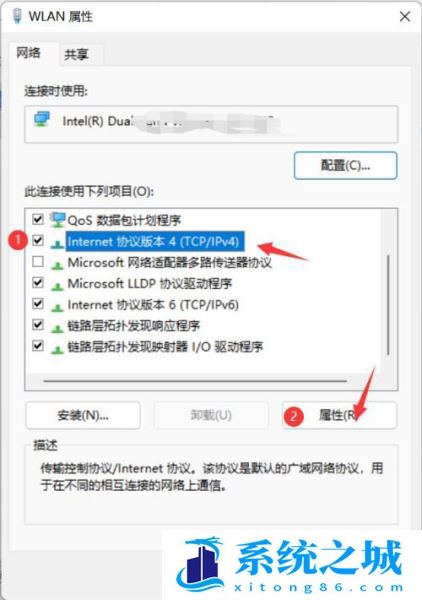This screenshot has width=422, height=600.
Task: Toggle the TCP/IPv6 checkbox
Action: 37,304
